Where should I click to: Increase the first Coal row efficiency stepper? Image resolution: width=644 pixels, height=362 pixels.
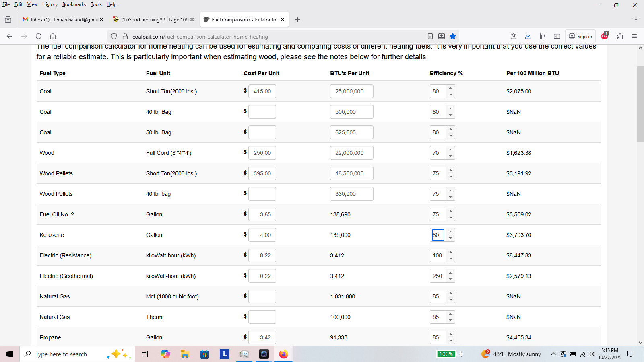tap(450, 88)
